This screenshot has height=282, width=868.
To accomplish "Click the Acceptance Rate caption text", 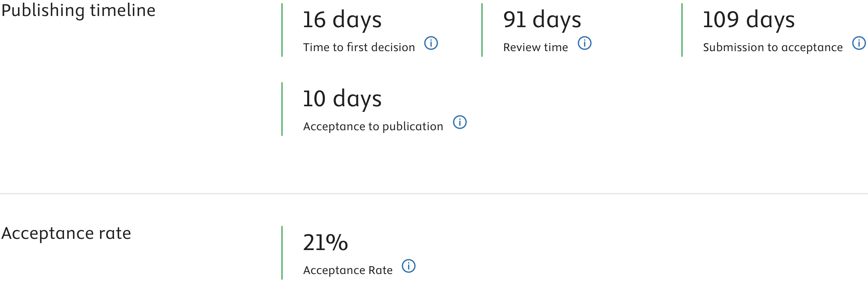I will [348, 270].
